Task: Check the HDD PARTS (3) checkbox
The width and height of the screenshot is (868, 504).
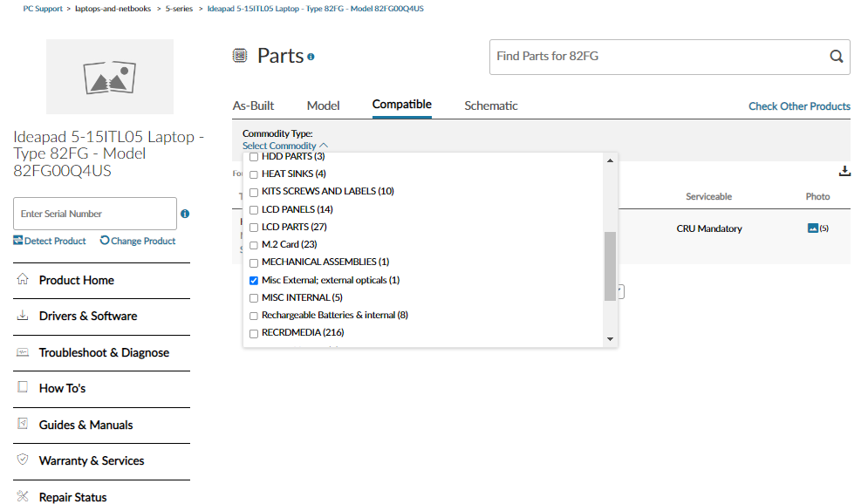Action: [254, 157]
